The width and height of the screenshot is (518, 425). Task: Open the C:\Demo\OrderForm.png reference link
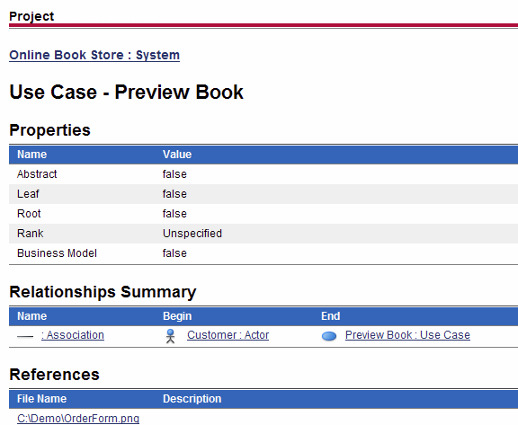(78, 418)
